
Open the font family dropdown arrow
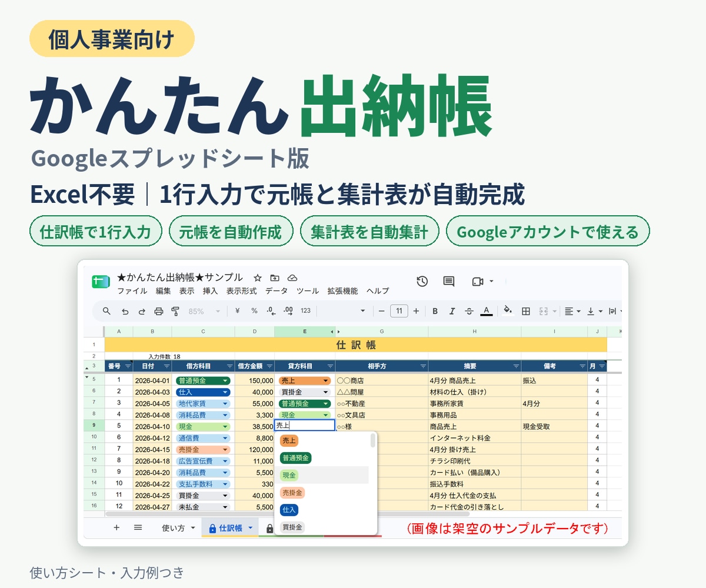click(x=362, y=311)
